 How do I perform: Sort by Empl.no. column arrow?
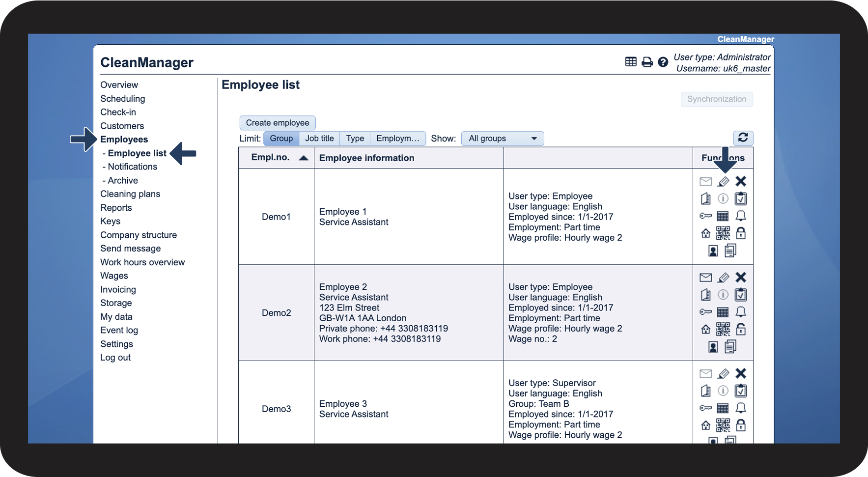click(x=304, y=158)
